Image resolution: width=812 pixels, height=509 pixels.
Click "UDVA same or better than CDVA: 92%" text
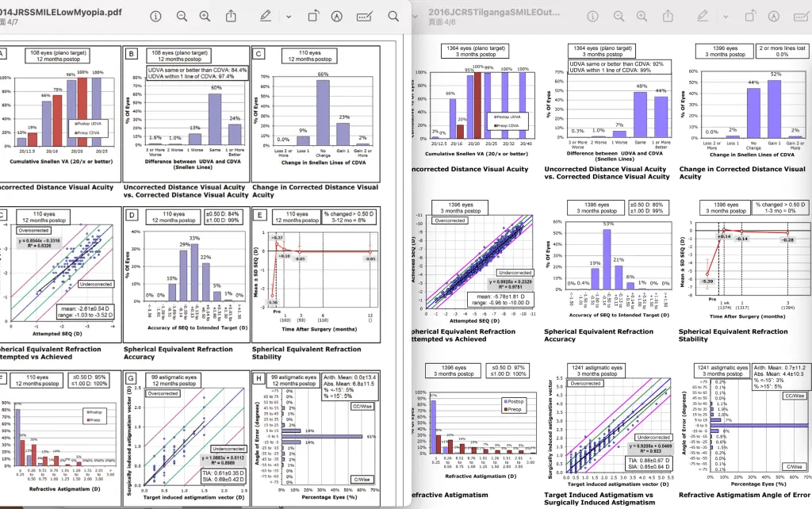[x=616, y=64]
